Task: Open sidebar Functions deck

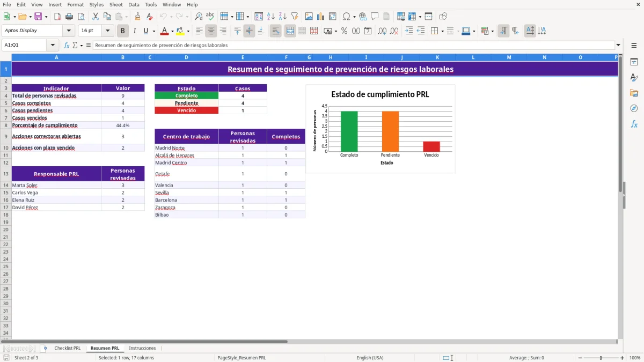Action: point(634,124)
